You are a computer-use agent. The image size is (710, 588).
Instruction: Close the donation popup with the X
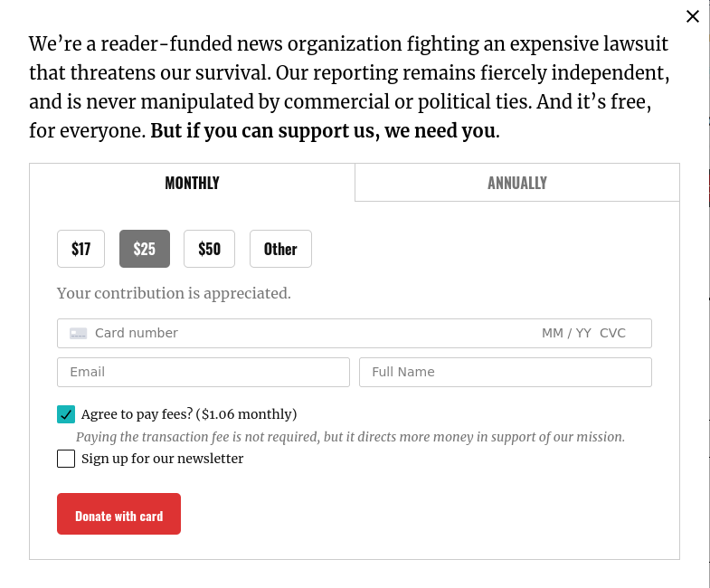[x=692, y=16]
